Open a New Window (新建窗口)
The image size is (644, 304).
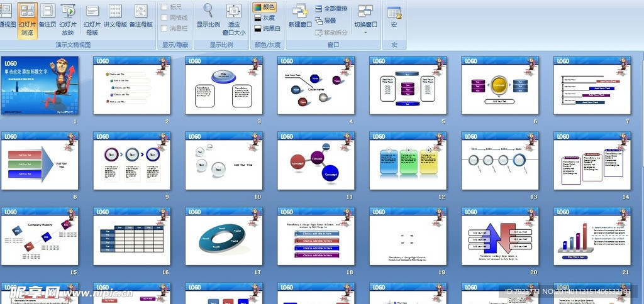300,16
